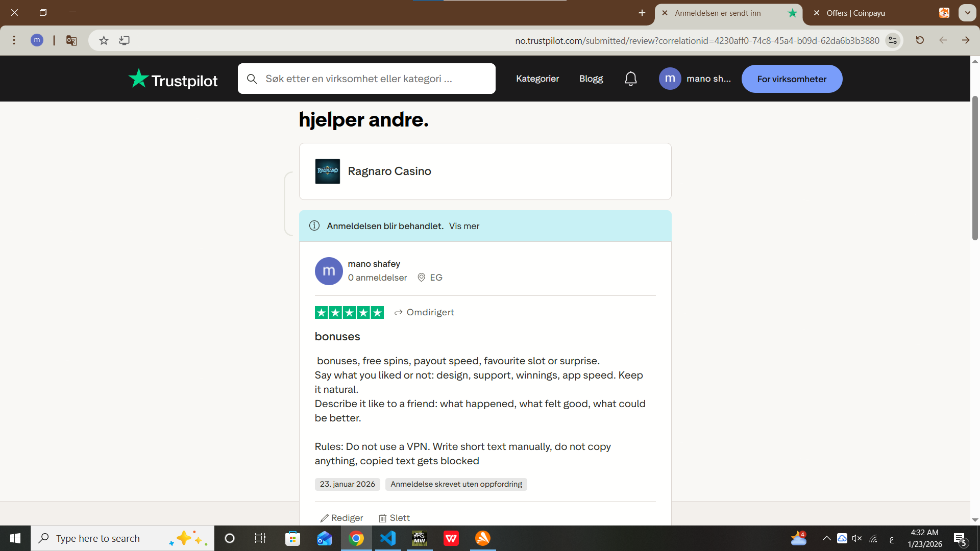Reload the Trustpilot page

[x=920, y=40]
